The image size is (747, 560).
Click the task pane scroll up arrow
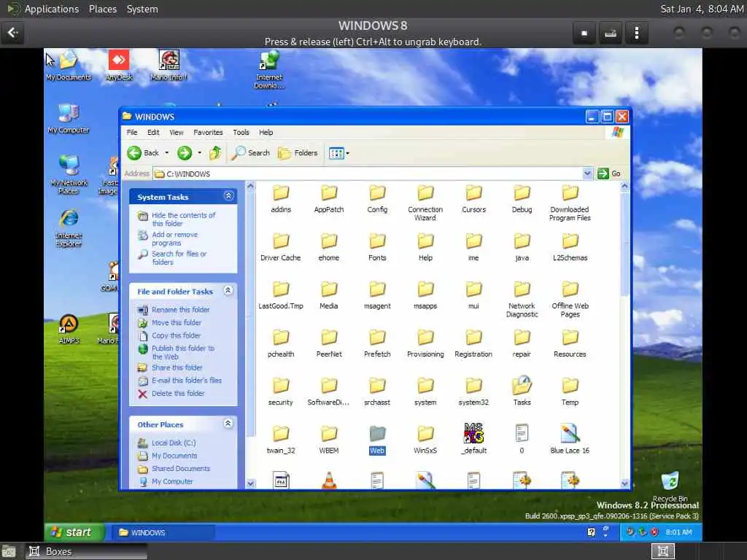(251, 186)
